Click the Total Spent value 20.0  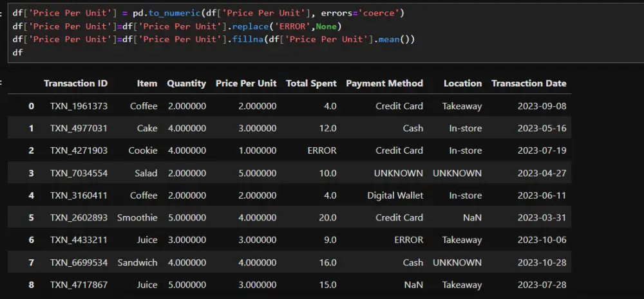click(328, 217)
